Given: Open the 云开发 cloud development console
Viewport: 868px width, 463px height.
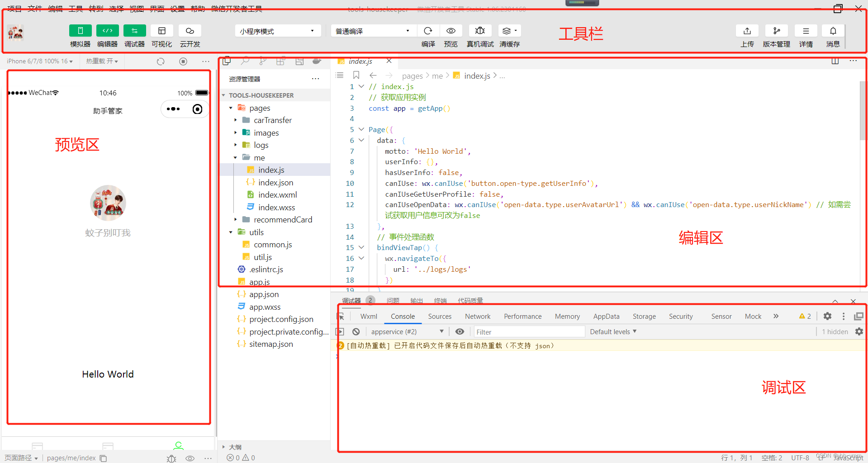Looking at the screenshot, I should click(190, 31).
